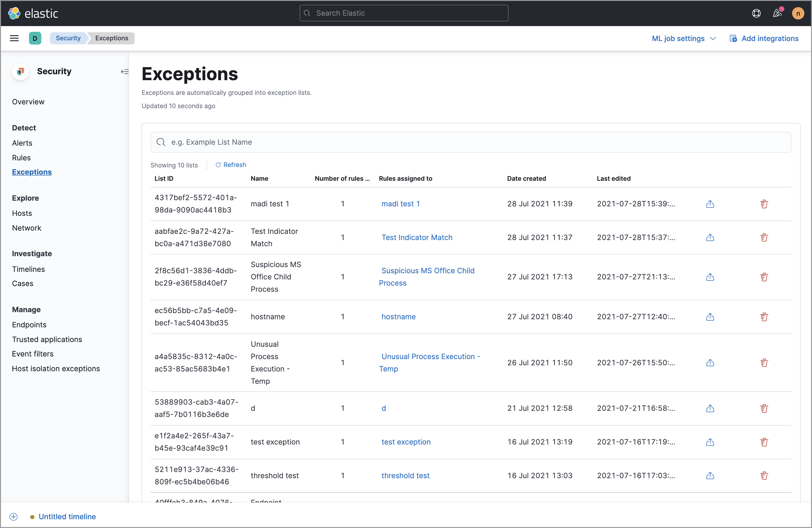The width and height of the screenshot is (812, 528).
Task: Click the Add integrations button
Action: [764, 38]
